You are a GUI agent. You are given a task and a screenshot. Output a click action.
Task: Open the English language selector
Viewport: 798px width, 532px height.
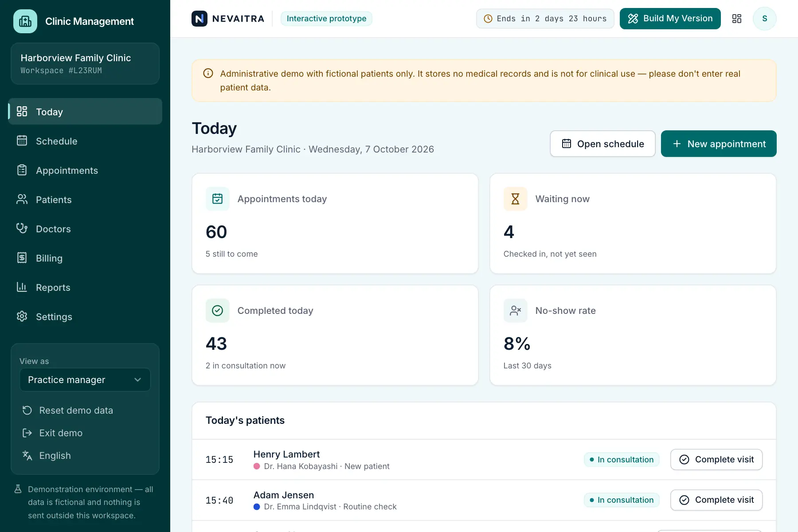point(55,456)
